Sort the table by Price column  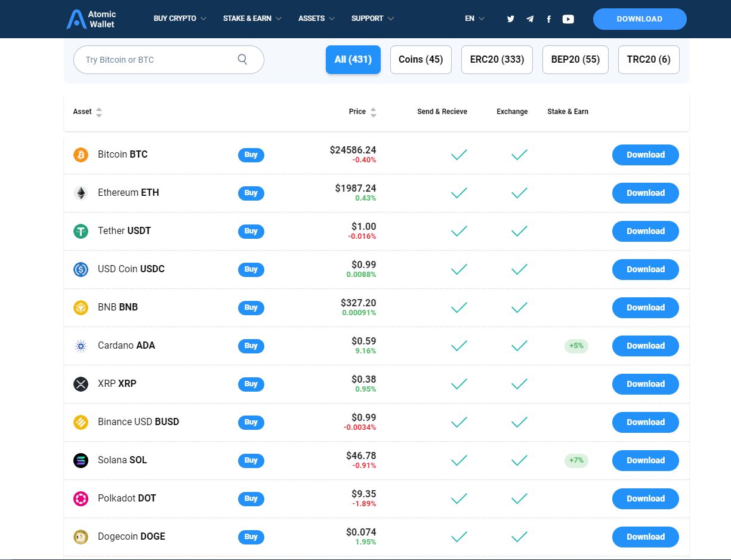pos(373,112)
